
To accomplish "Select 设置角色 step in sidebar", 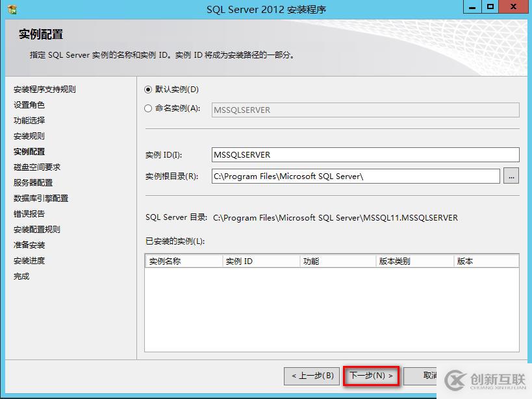I will click(29, 104).
